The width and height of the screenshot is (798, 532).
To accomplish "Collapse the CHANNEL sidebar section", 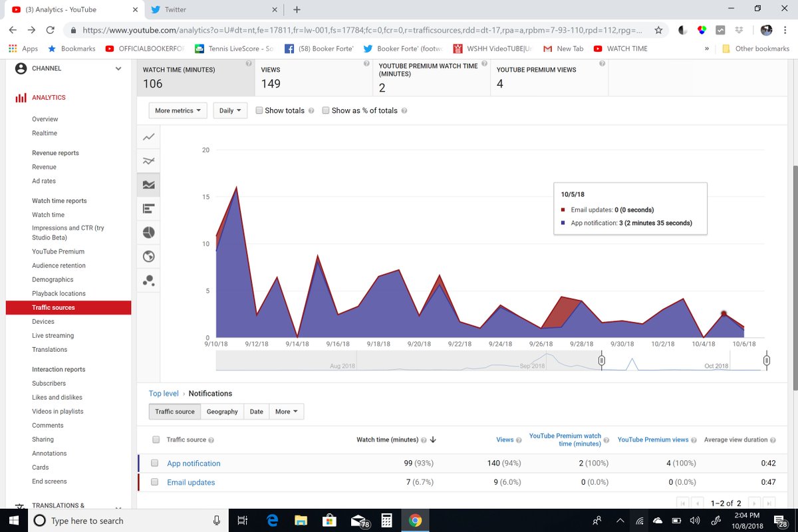I will click(118, 68).
